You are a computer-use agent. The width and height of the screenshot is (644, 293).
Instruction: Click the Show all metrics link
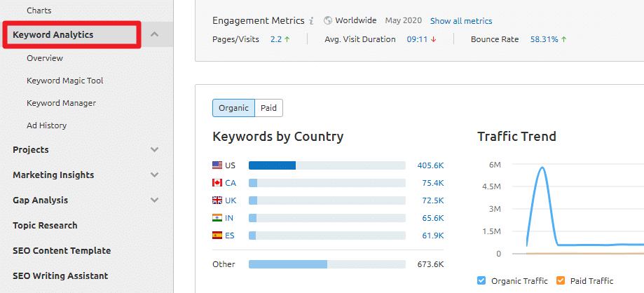click(461, 21)
